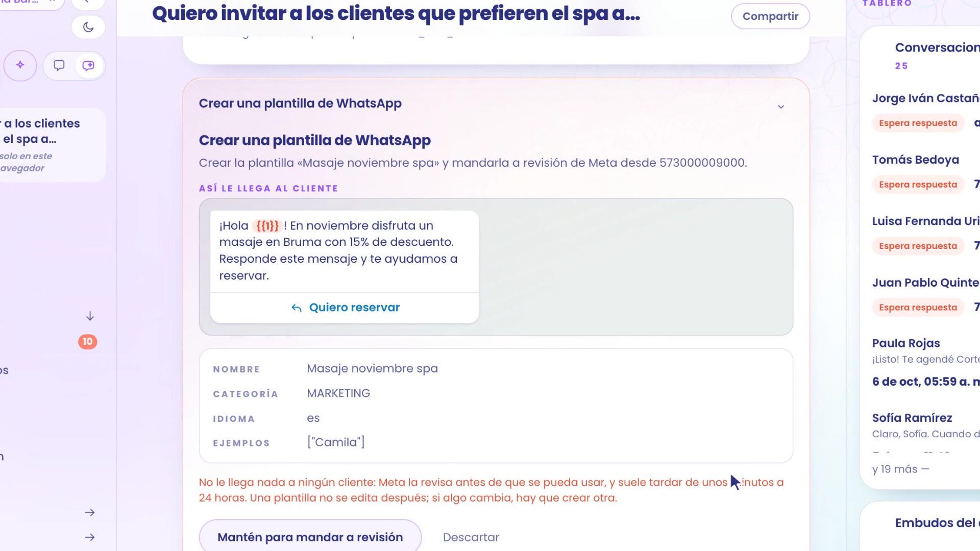980x551 pixels.
Task: Click the bold Crear una plantilla heading
Action: pyautogui.click(x=314, y=140)
